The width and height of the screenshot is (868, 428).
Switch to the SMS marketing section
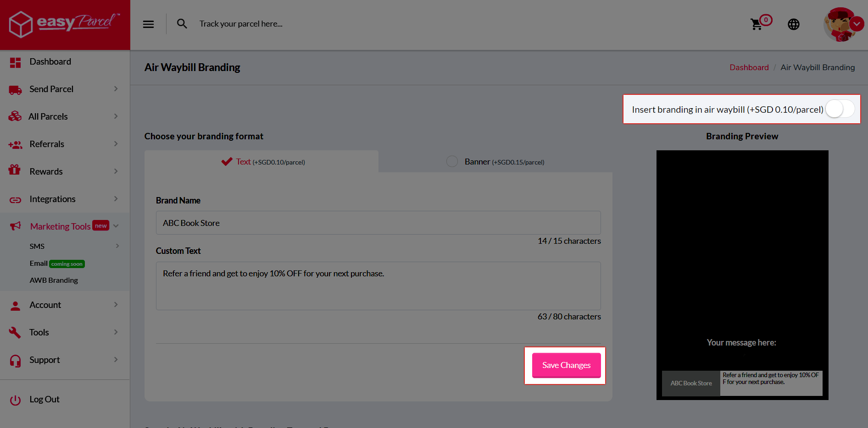(36, 246)
